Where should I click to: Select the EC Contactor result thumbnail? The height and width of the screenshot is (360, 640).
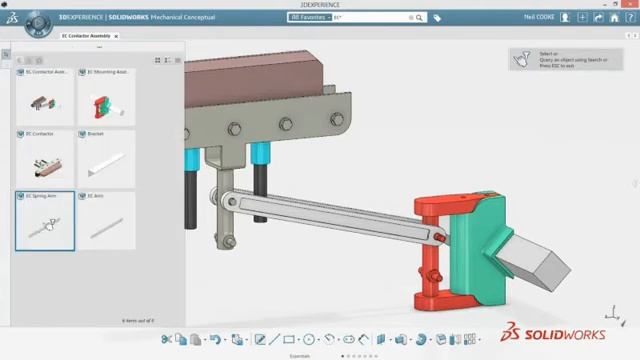tap(45, 159)
